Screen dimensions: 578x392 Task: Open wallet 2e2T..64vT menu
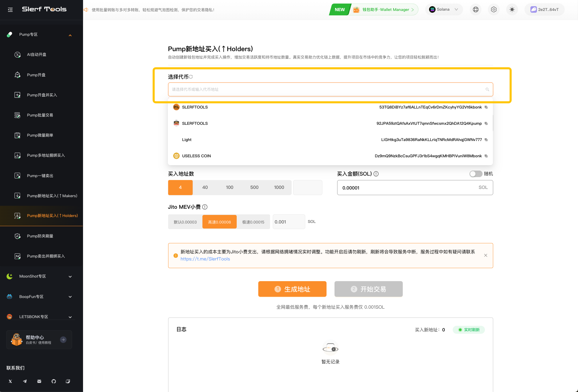(x=545, y=9)
